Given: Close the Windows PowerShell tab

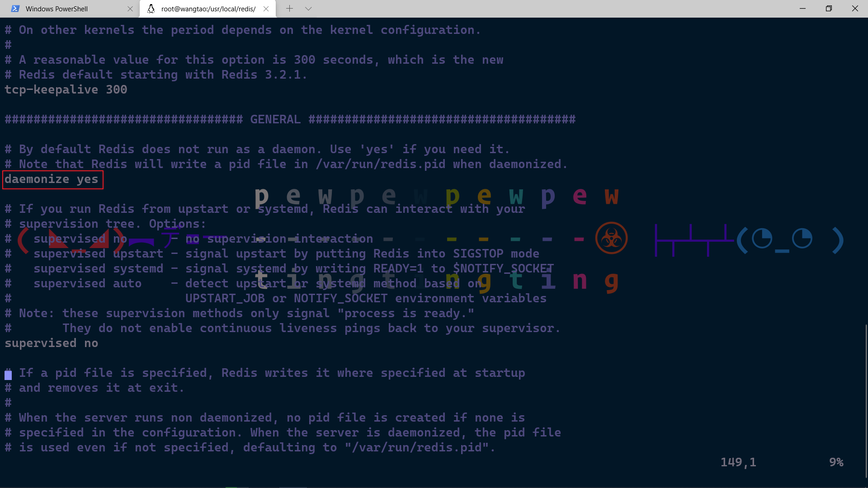Looking at the screenshot, I should coord(130,9).
